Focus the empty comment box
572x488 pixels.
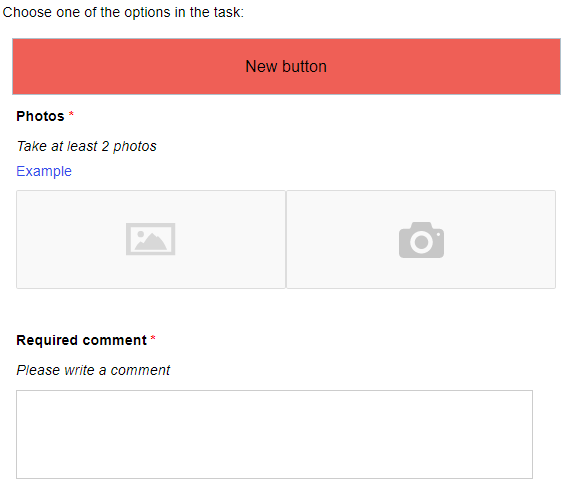click(274, 434)
